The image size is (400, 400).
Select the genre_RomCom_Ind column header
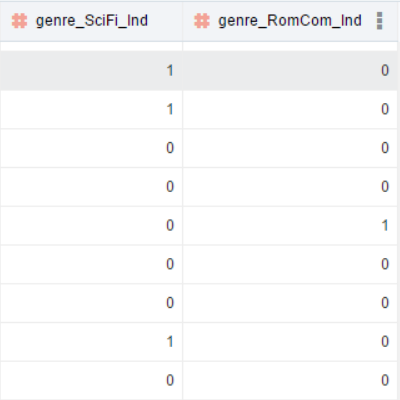[x=290, y=21]
